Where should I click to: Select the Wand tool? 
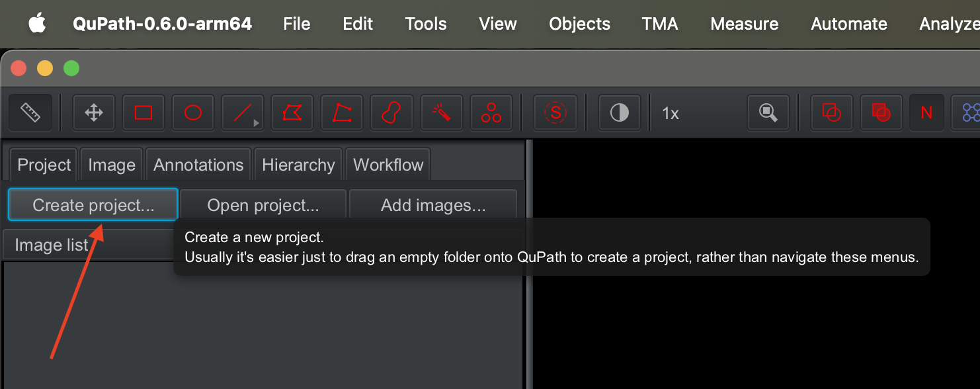[441, 113]
